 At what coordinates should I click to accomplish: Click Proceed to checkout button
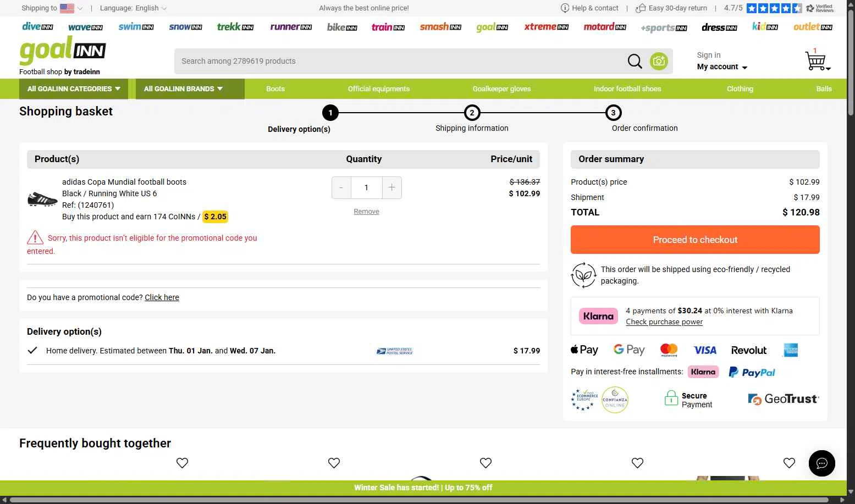pyautogui.click(x=695, y=240)
